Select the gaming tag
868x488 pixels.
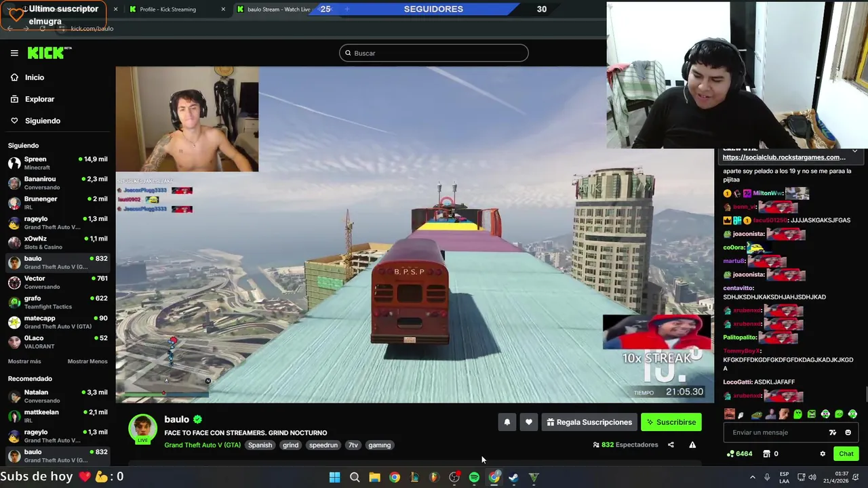(379, 445)
